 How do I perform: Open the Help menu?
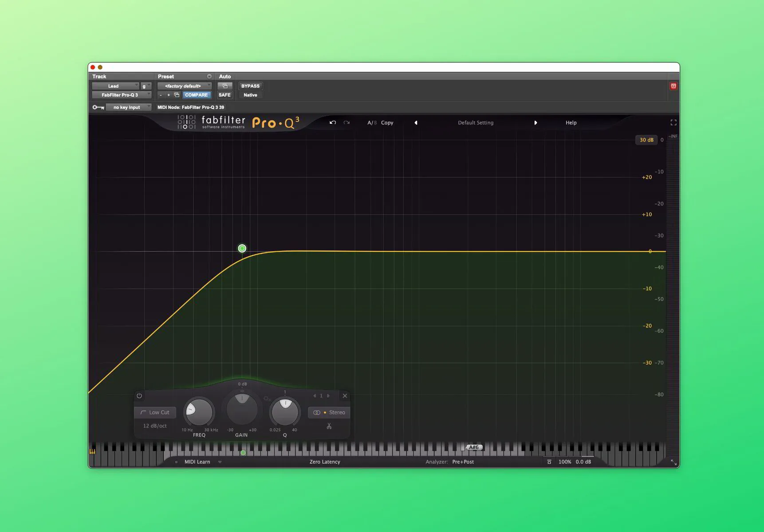(x=571, y=123)
